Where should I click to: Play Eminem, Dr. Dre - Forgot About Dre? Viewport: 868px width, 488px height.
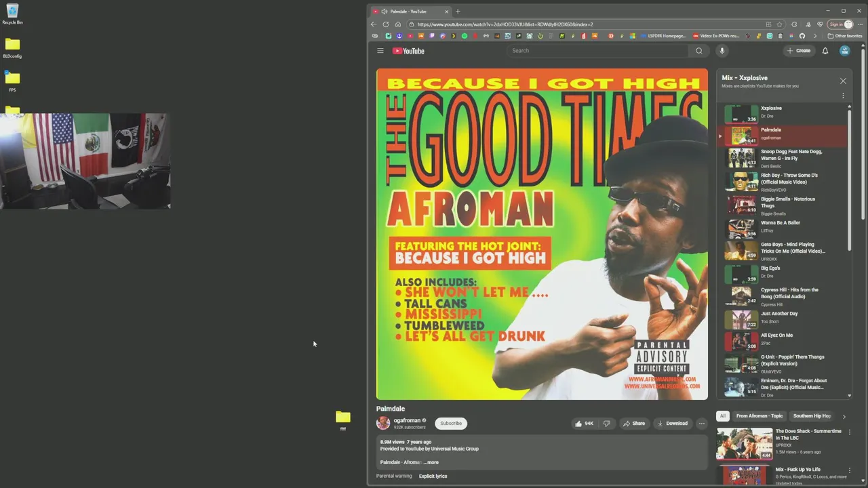pyautogui.click(x=783, y=387)
